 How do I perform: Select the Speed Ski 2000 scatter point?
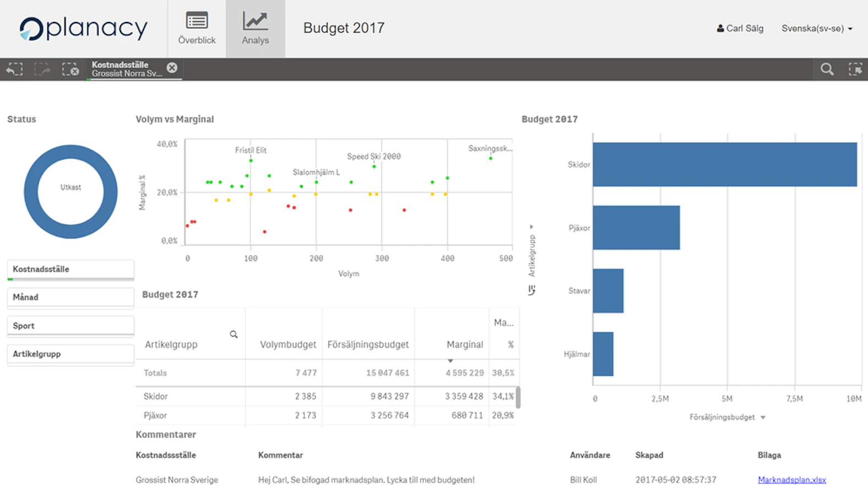(x=374, y=166)
